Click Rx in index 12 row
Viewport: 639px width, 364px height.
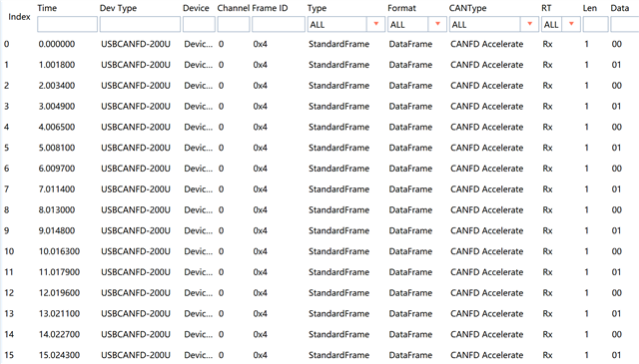(x=547, y=293)
